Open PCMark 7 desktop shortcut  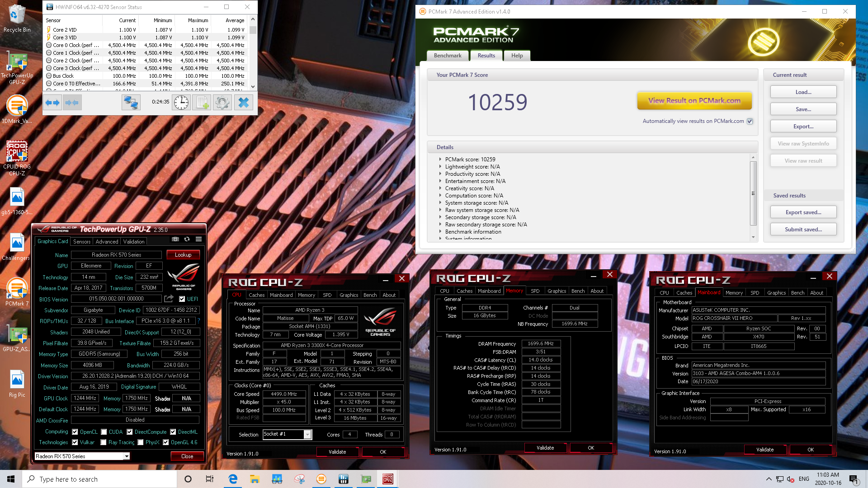click(17, 292)
